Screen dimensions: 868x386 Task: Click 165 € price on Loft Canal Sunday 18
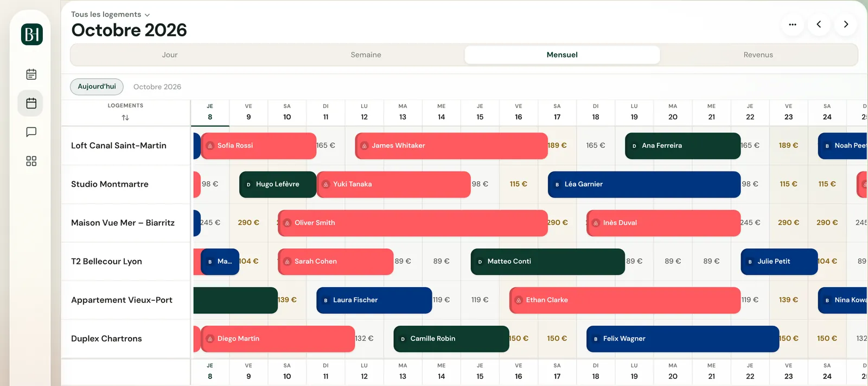tap(596, 146)
